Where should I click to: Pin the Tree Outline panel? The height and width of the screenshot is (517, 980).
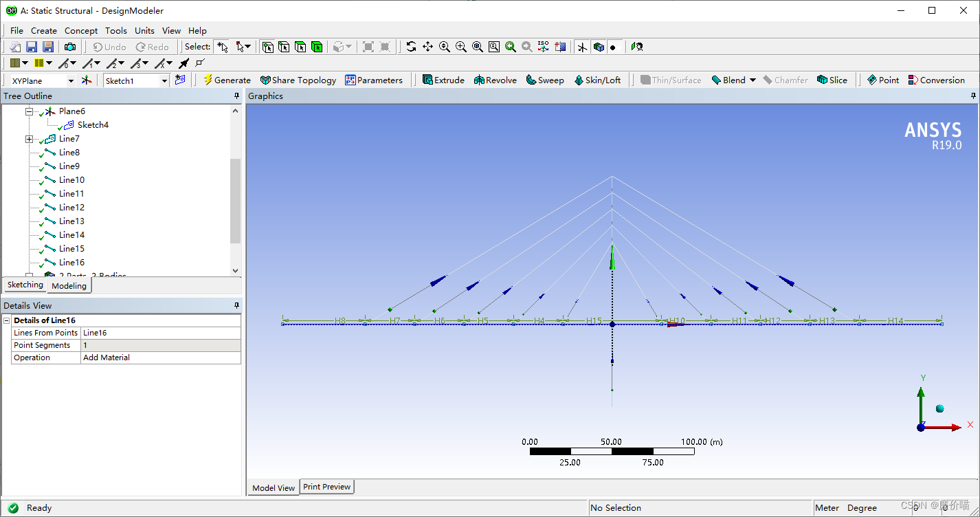[x=236, y=96]
